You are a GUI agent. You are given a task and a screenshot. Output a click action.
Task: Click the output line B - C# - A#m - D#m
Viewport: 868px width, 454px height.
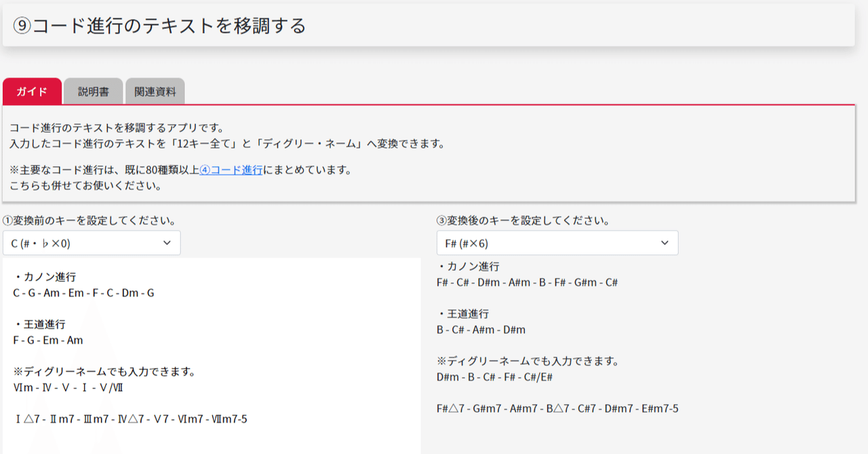pos(481,329)
